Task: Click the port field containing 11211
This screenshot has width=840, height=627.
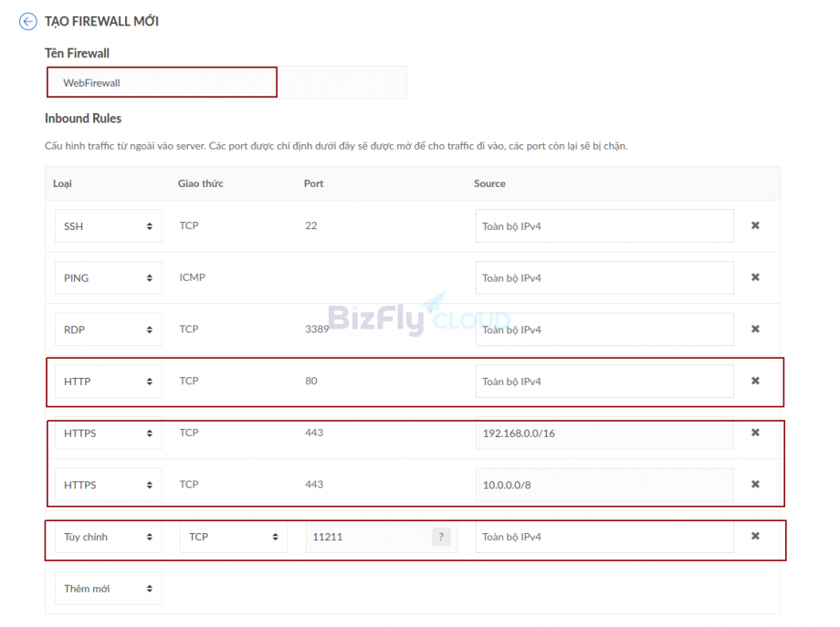Action: point(382,537)
